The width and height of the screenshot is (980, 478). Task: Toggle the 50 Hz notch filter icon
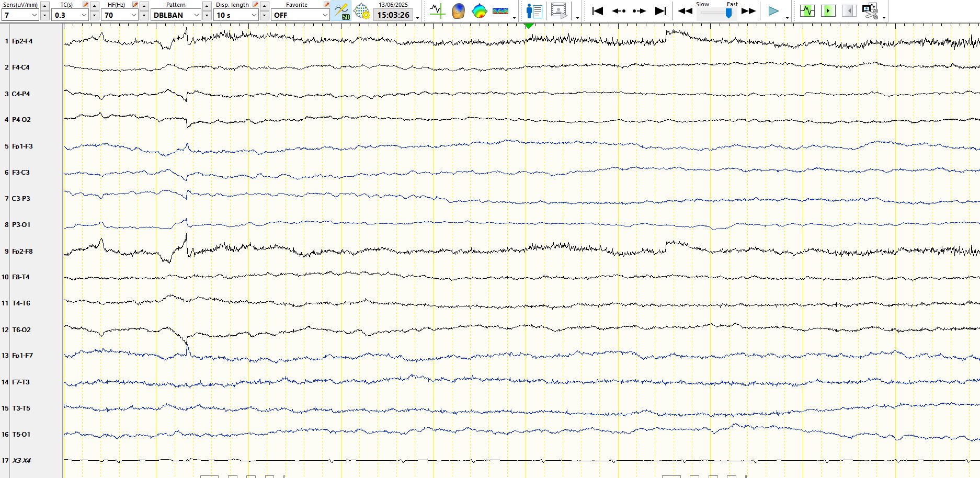341,11
